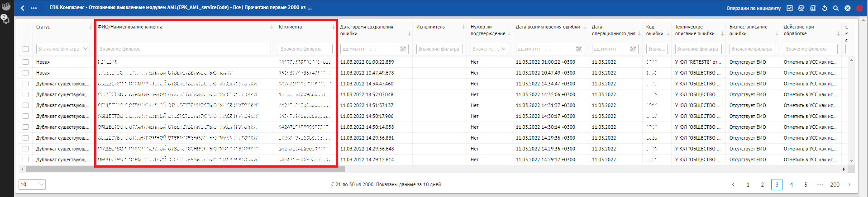This screenshot has width=868, height=197.
Task: Click the refresh arrow icon in header
Action: point(825,8)
